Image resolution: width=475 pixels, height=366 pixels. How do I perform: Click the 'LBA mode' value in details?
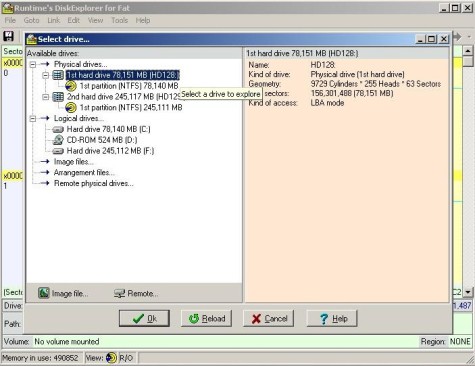pyautogui.click(x=327, y=103)
